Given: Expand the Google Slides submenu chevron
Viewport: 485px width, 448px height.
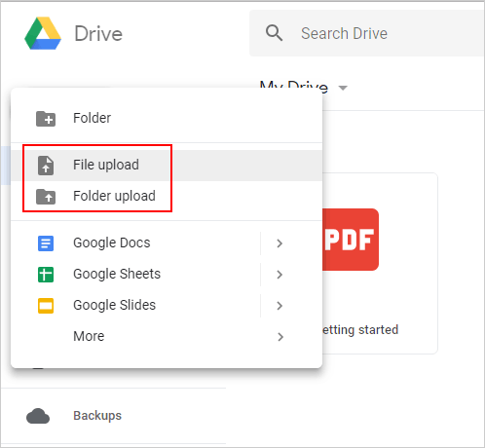Looking at the screenshot, I should click(x=280, y=306).
